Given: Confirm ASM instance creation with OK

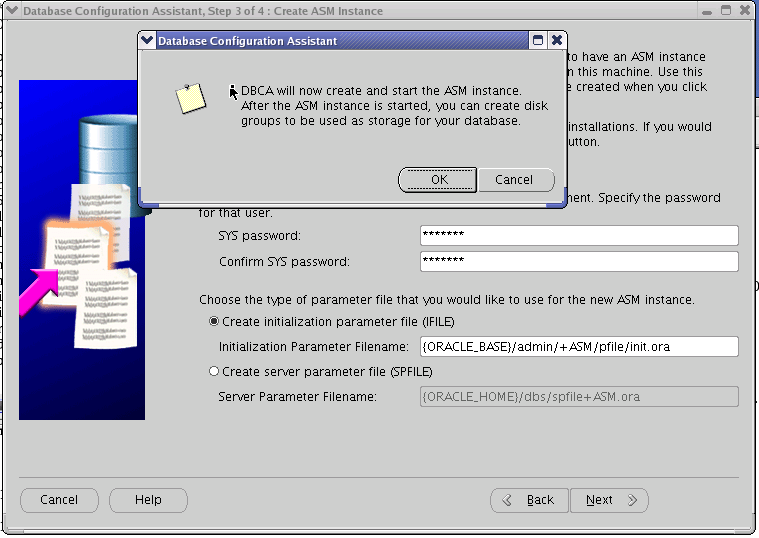Looking at the screenshot, I should click(438, 180).
